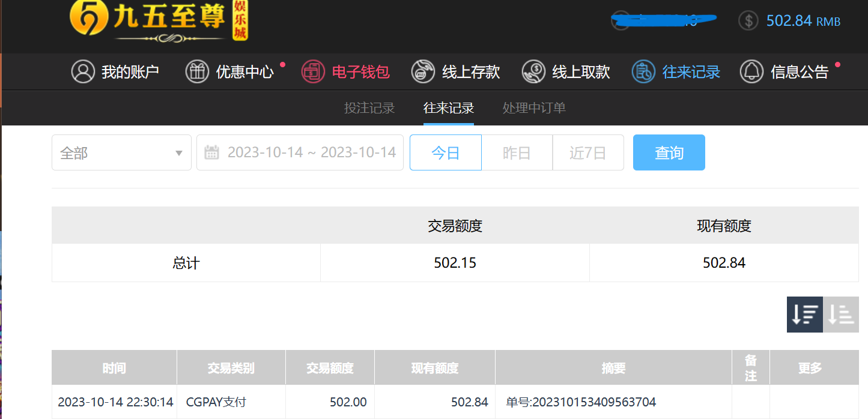Screen dimensions: 868x419
Task: Click 交易类别 column header
Action: [231, 367]
